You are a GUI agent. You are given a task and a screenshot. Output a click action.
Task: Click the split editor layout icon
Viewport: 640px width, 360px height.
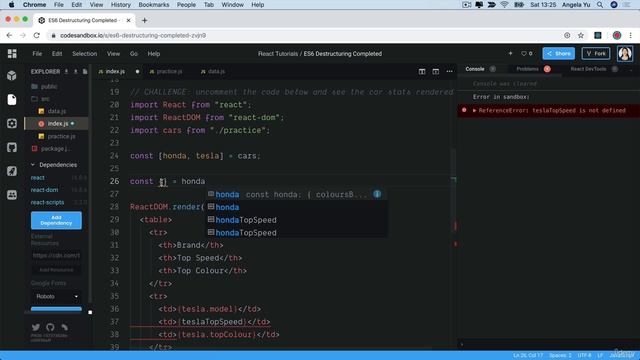tap(422, 71)
